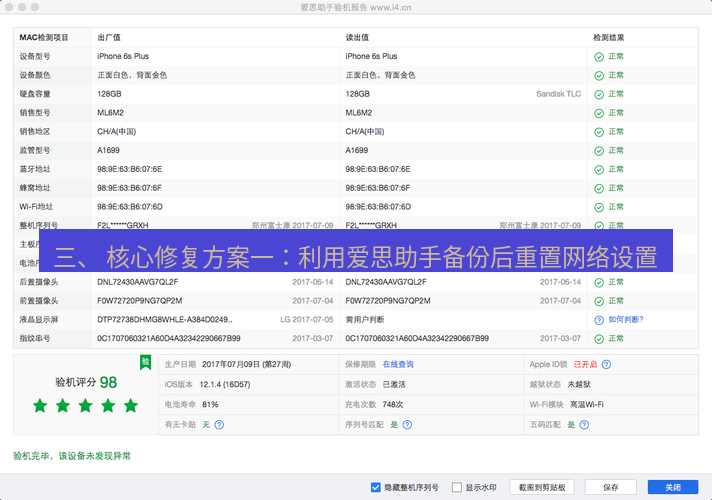
Task: Click green check icon in 监管型号 row
Action: tap(599, 151)
